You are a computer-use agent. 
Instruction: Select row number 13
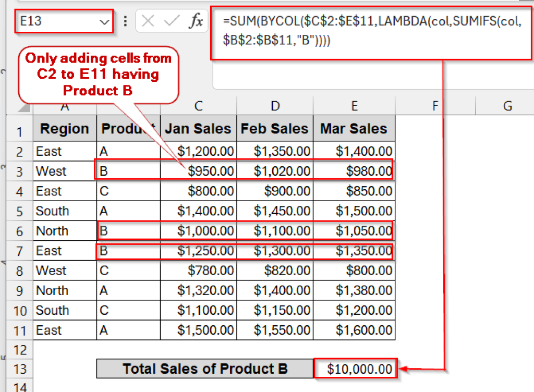(19, 369)
